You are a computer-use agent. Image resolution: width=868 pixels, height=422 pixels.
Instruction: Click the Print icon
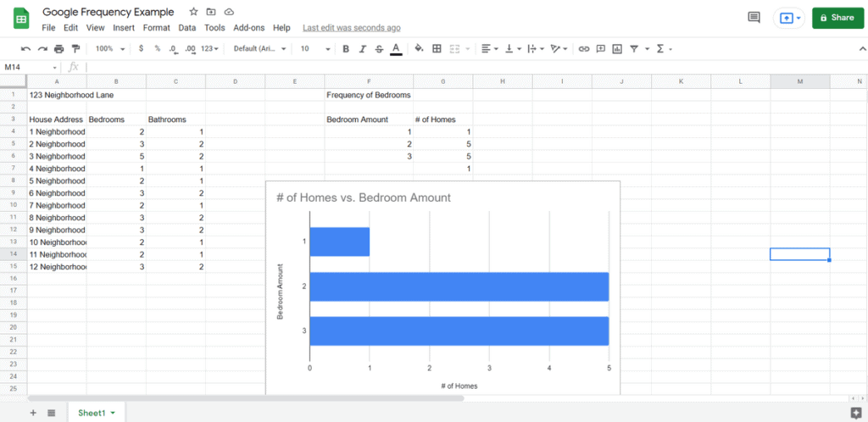coord(59,48)
